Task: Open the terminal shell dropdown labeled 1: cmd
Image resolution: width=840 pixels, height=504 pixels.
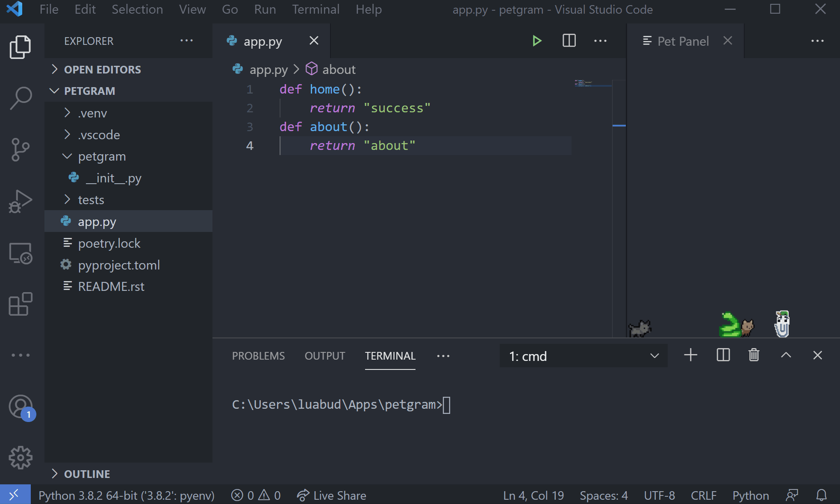Action: pos(583,355)
